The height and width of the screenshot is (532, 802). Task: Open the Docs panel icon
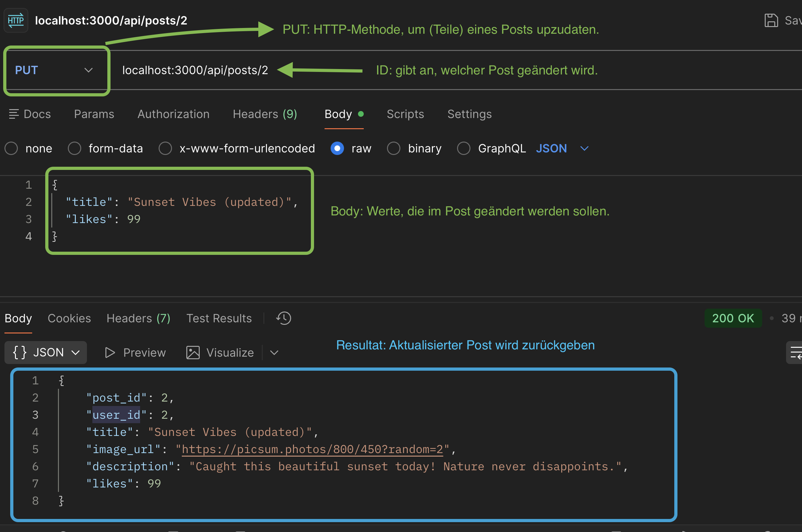tap(14, 114)
